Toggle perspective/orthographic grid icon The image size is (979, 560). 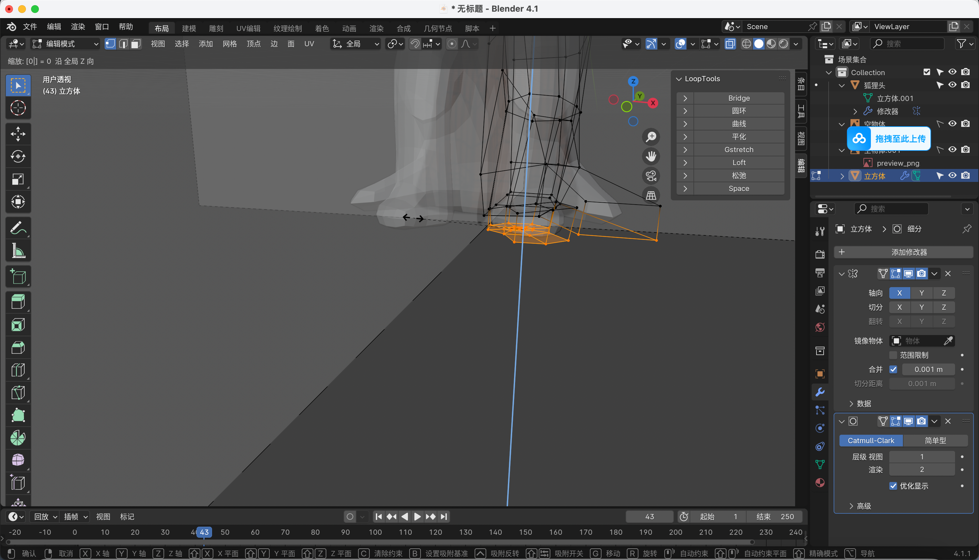pos(651,196)
